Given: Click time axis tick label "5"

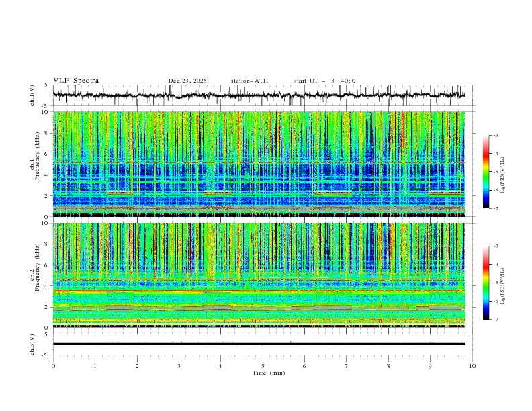Looking at the screenshot, I should click(263, 366).
